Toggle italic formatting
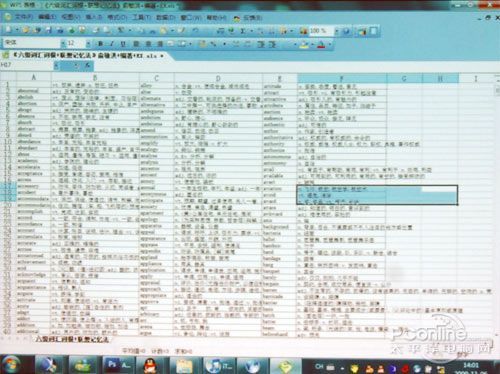 [x=112, y=44]
